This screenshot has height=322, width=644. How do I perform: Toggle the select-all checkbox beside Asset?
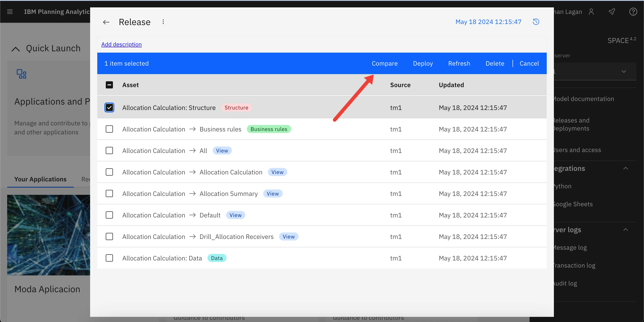[109, 85]
